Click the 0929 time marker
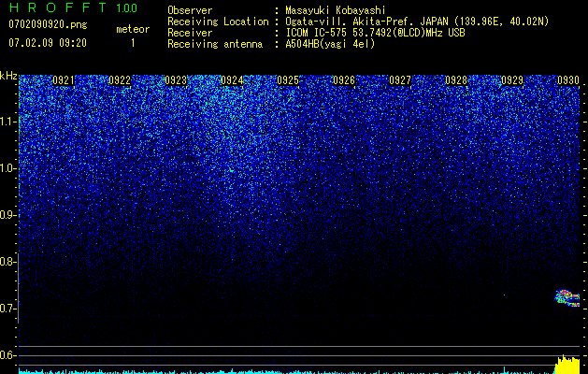This screenshot has width=588, height=374. pyautogui.click(x=512, y=79)
